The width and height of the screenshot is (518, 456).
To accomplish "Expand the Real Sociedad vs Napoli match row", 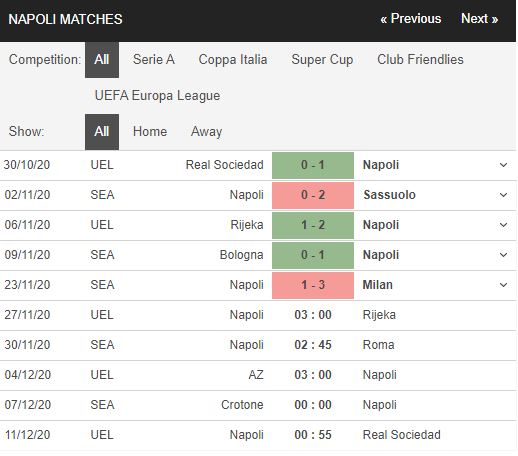I will click(503, 165).
